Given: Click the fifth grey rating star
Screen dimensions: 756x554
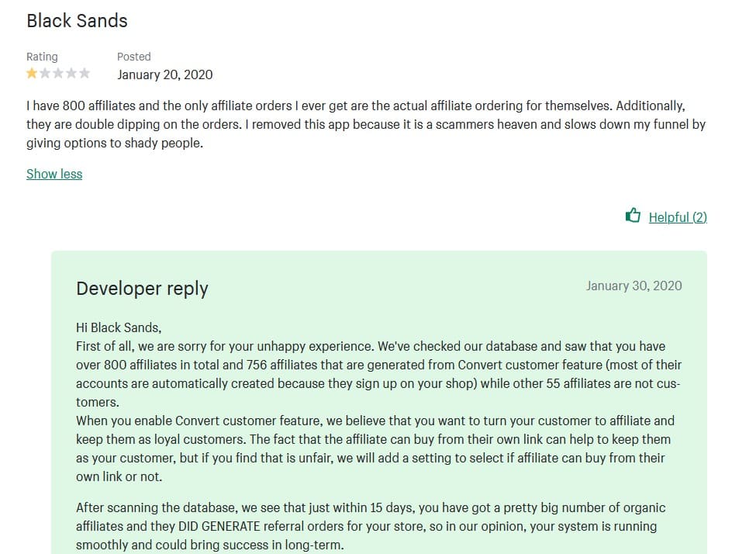Looking at the screenshot, I should [x=85, y=74].
